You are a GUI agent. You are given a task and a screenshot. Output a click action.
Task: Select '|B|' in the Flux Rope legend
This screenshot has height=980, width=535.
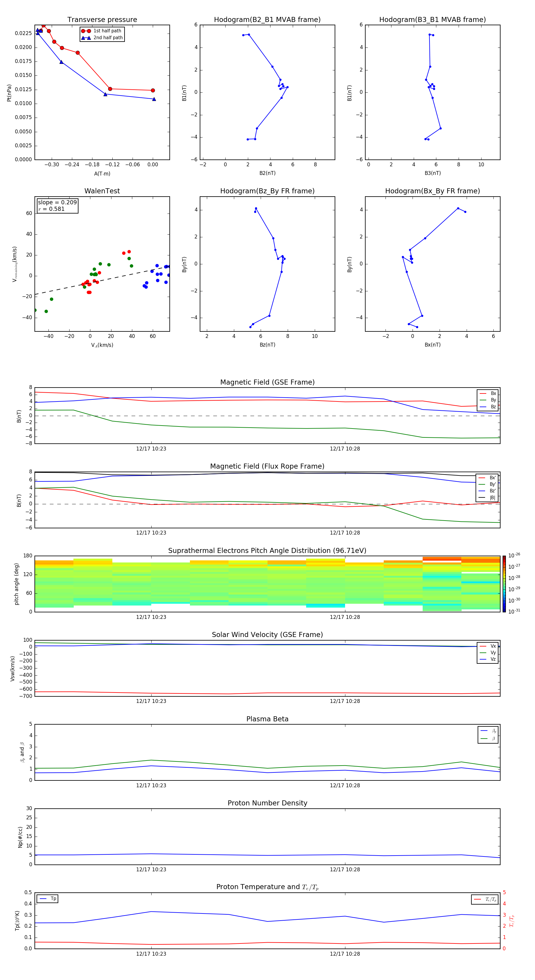(x=488, y=498)
